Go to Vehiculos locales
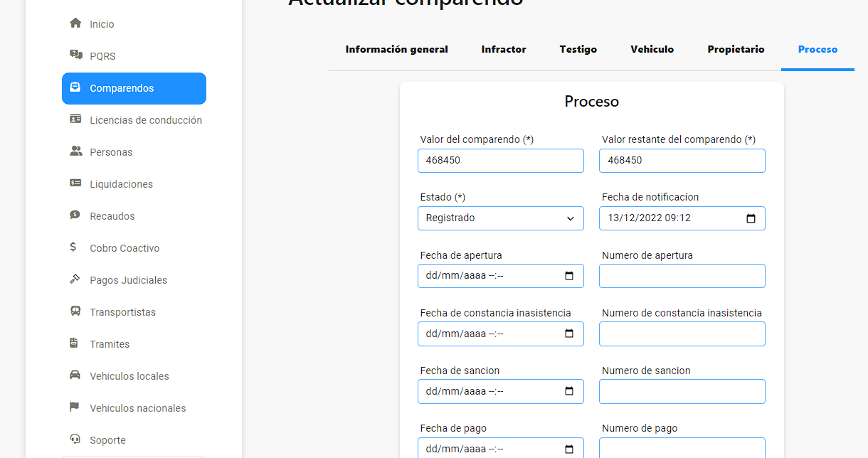868x458 pixels. [x=134, y=376]
